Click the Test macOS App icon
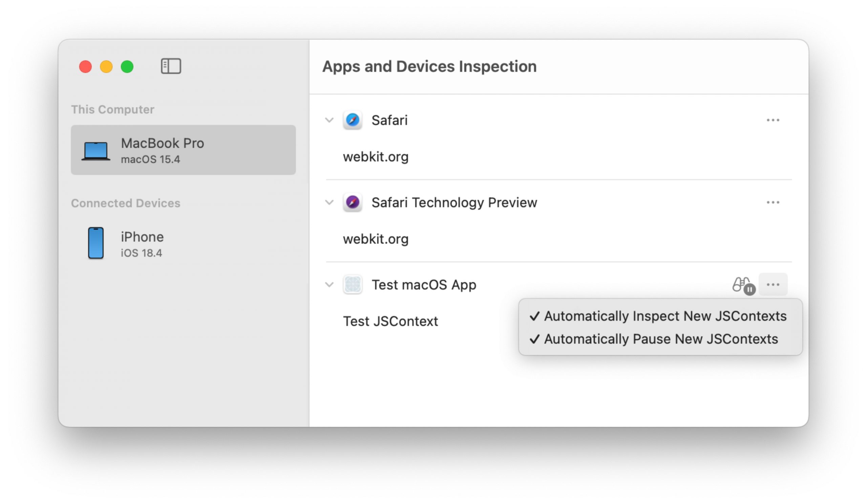This screenshot has width=867, height=504. pos(352,285)
